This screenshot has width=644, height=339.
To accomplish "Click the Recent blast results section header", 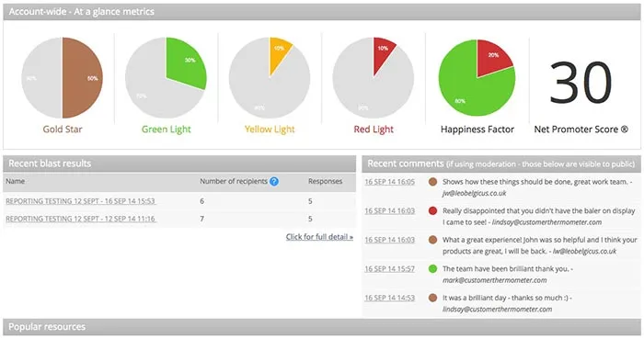I will (x=179, y=164).
